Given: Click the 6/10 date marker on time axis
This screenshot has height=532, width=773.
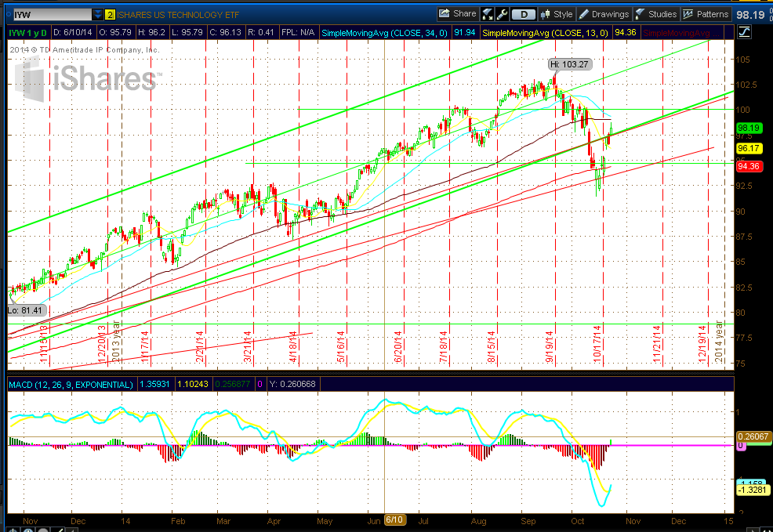Looking at the screenshot, I should pos(394,519).
